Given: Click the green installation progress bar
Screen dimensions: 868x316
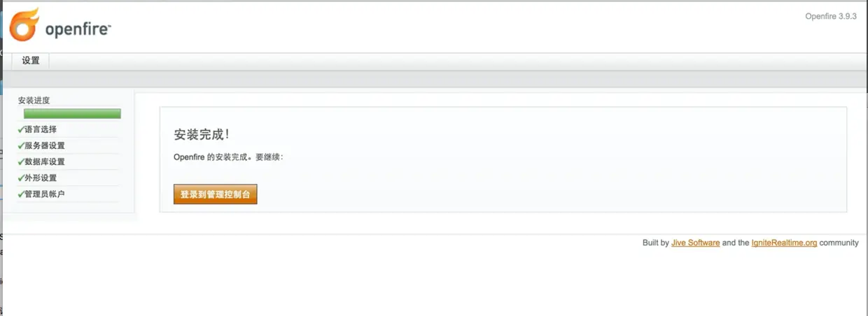Looking at the screenshot, I should click(x=72, y=113).
